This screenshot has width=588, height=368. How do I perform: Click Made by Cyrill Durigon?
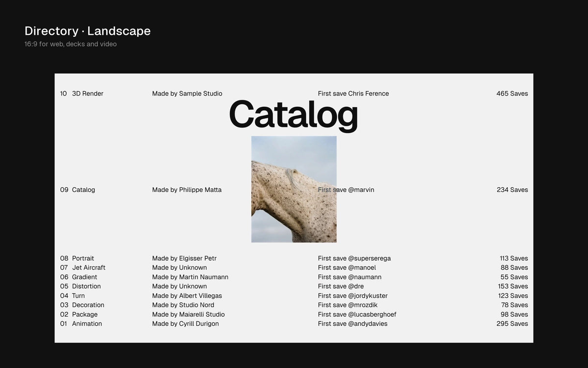[x=186, y=323]
